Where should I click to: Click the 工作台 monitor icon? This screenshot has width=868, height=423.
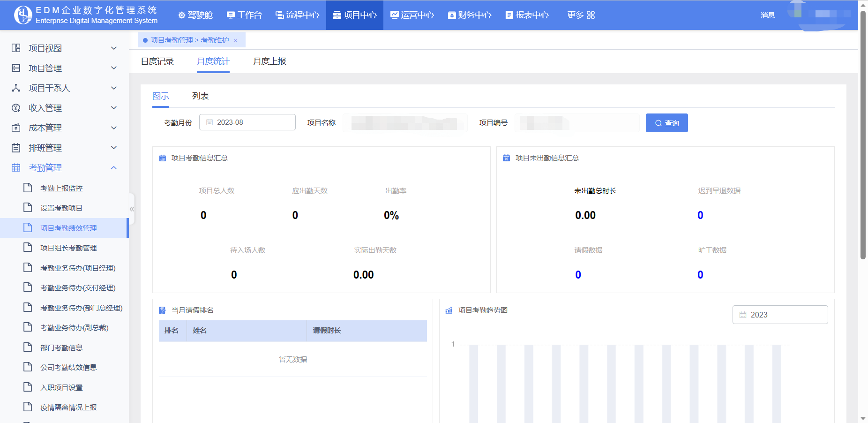pos(231,15)
